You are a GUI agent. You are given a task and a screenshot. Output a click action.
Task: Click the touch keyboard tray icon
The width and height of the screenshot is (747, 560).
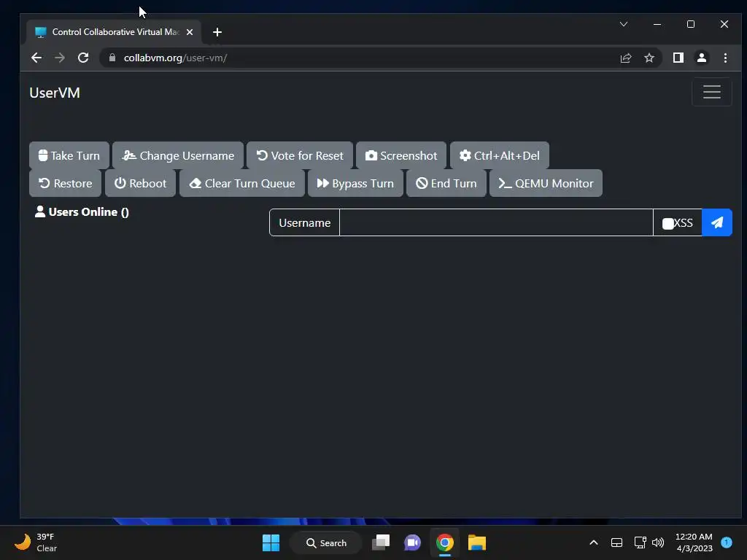coord(616,542)
